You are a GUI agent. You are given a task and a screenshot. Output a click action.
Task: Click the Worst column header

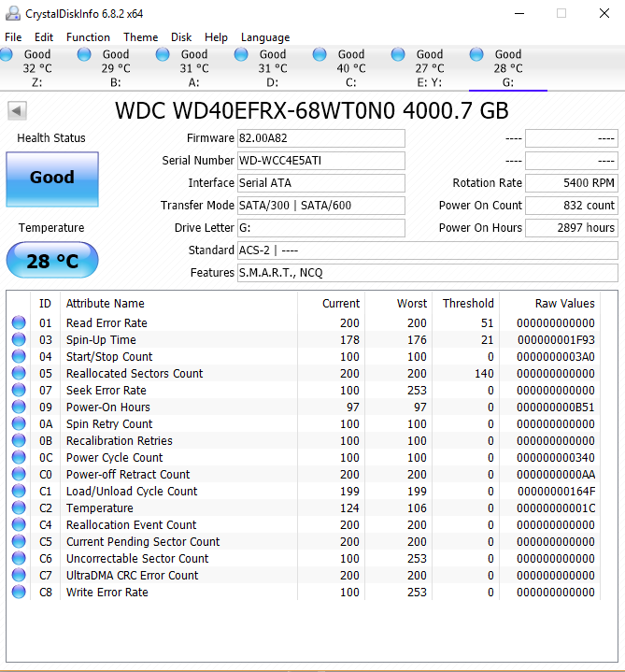click(x=398, y=304)
